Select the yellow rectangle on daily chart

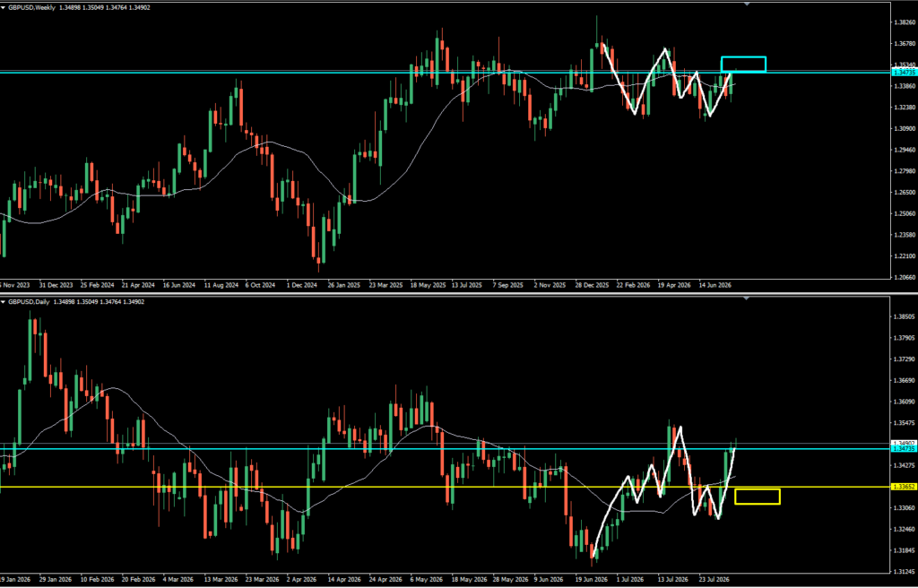[757, 496]
